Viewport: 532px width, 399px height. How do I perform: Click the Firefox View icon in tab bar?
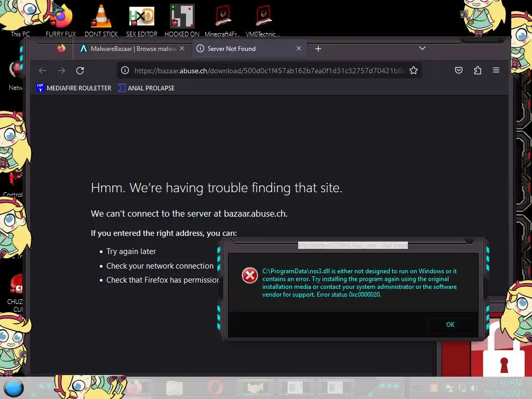[x=61, y=48]
